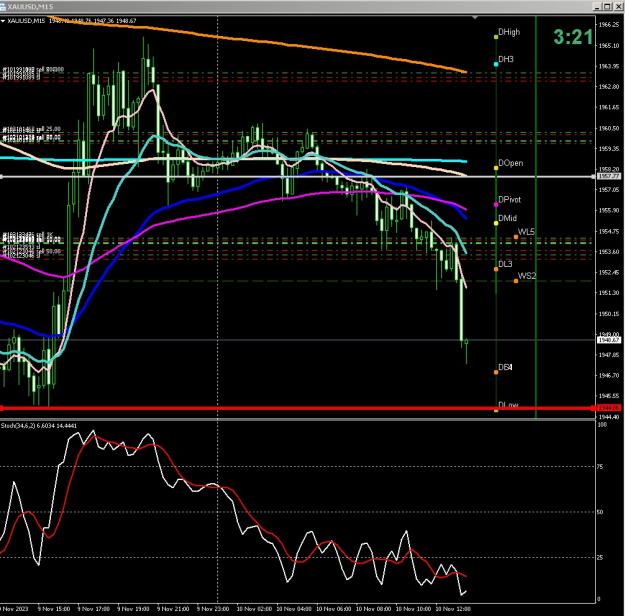Click the stochastic 75 level value
This screenshot has height=616, width=625.
(599, 466)
